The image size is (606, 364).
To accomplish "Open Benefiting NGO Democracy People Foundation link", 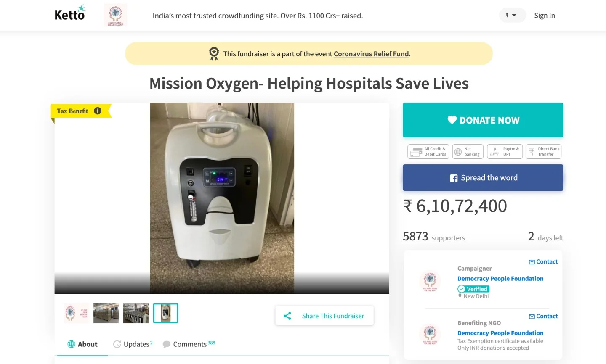I will pyautogui.click(x=500, y=333).
